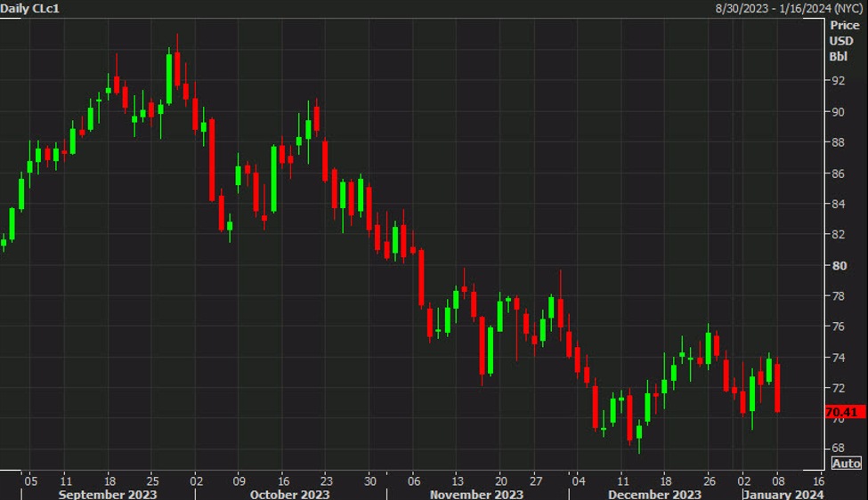Click November 2023 month label

click(x=476, y=494)
